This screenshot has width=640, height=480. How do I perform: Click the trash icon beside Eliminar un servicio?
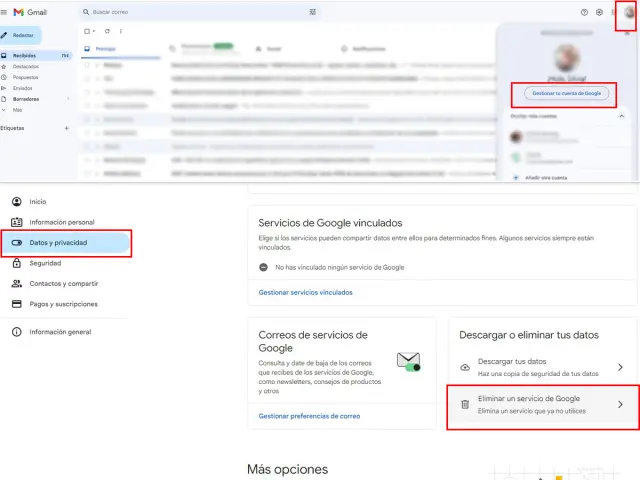tap(464, 404)
